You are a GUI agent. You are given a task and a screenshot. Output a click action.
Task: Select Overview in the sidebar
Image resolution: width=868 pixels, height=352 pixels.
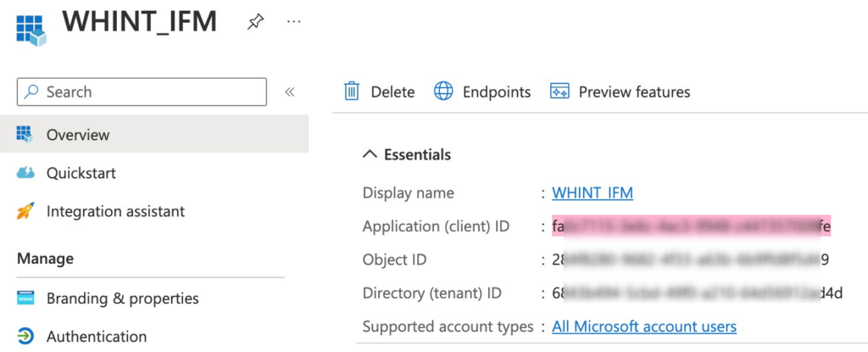point(154,134)
